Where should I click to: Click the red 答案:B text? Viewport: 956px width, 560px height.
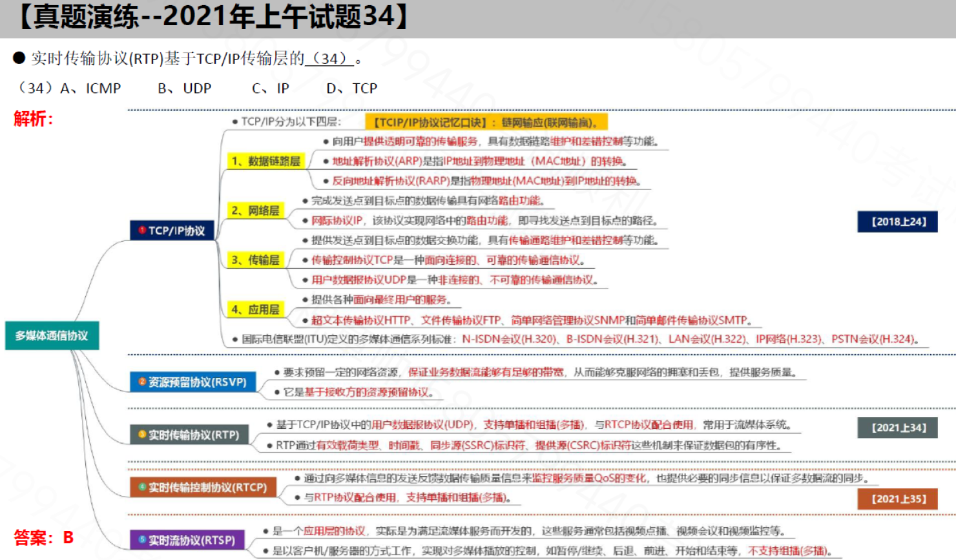(44, 537)
